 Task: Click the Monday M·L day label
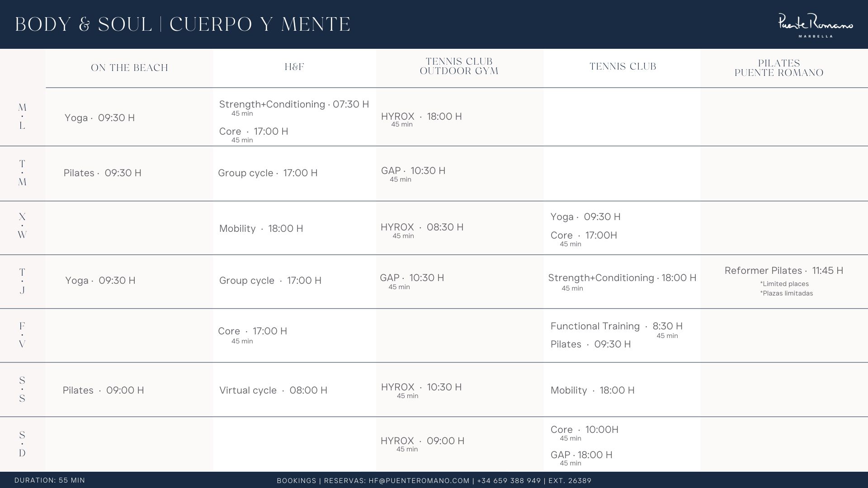22,117
